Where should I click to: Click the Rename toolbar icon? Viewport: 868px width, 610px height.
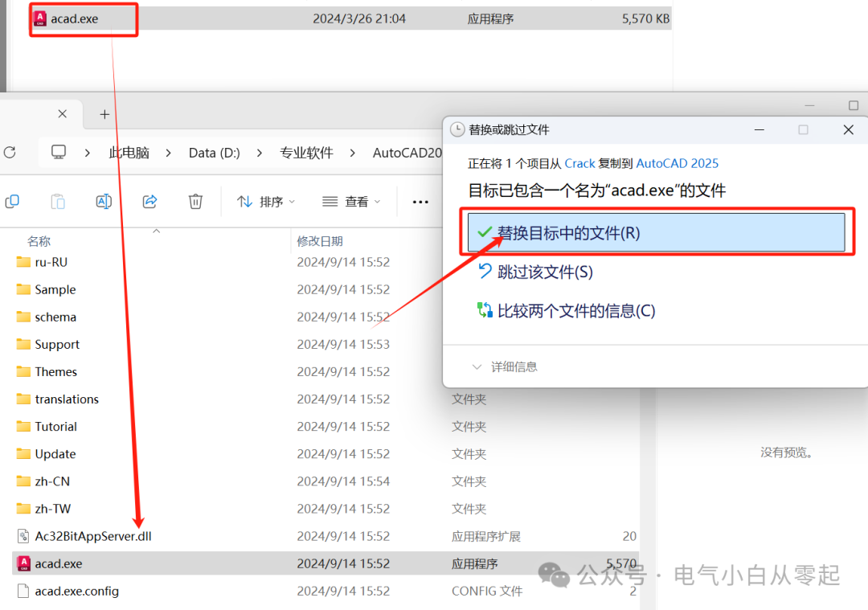(x=104, y=202)
